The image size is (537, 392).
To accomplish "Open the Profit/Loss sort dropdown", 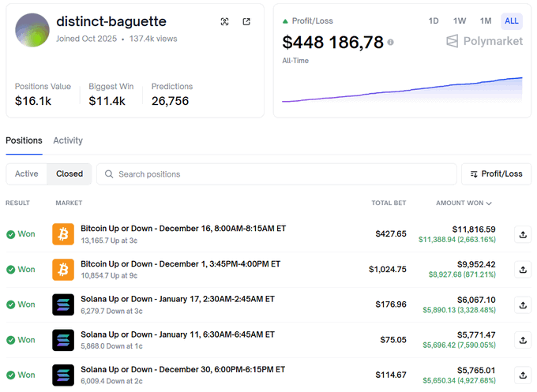I will tap(496, 174).
